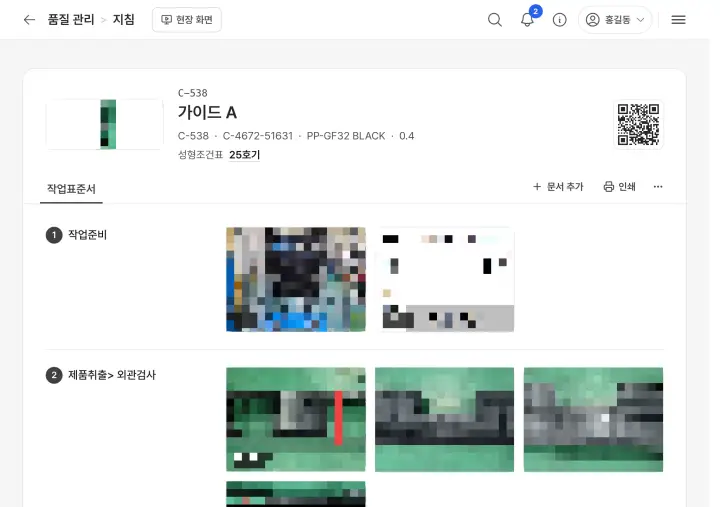
Task: Click the QR code image
Action: (x=638, y=124)
